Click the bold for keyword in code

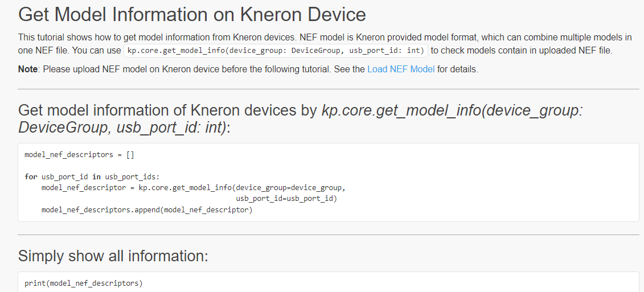coord(31,177)
